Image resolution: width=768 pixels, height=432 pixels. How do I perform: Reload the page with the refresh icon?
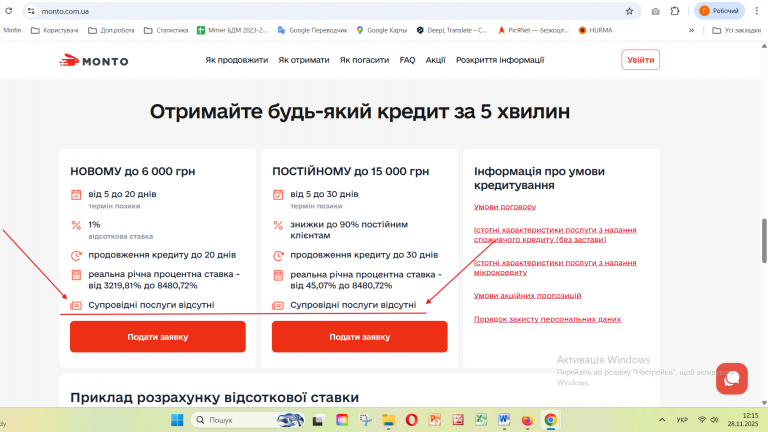(x=8, y=11)
